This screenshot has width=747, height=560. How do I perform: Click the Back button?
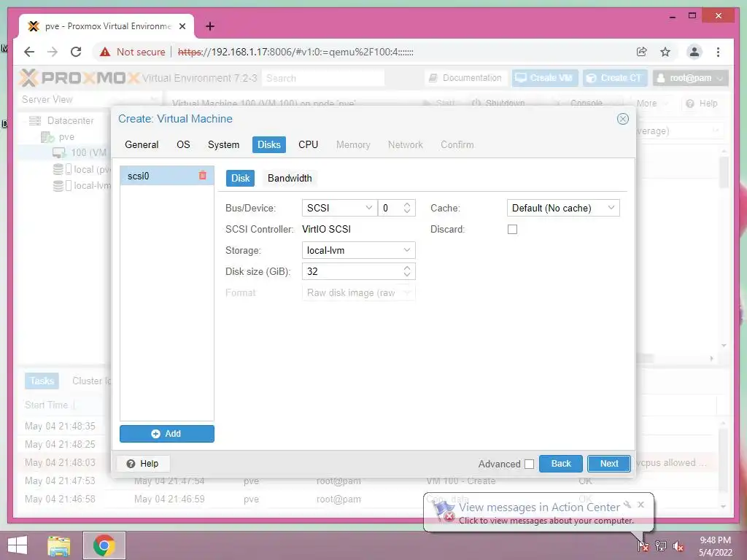tap(561, 464)
